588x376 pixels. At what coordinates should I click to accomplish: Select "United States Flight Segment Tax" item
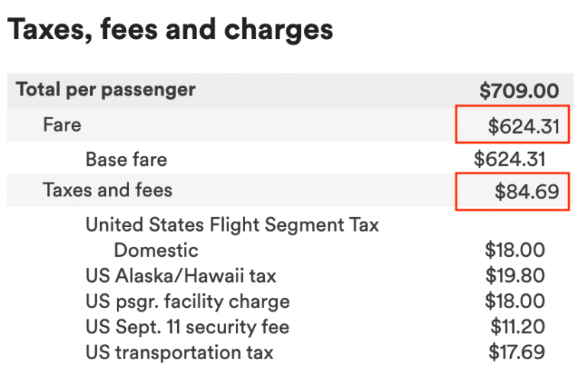(232, 225)
